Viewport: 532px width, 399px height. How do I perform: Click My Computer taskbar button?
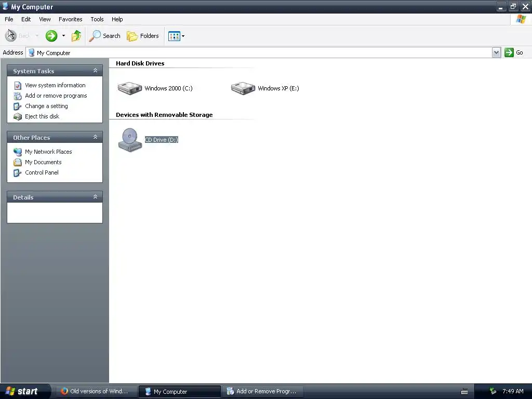(179, 391)
